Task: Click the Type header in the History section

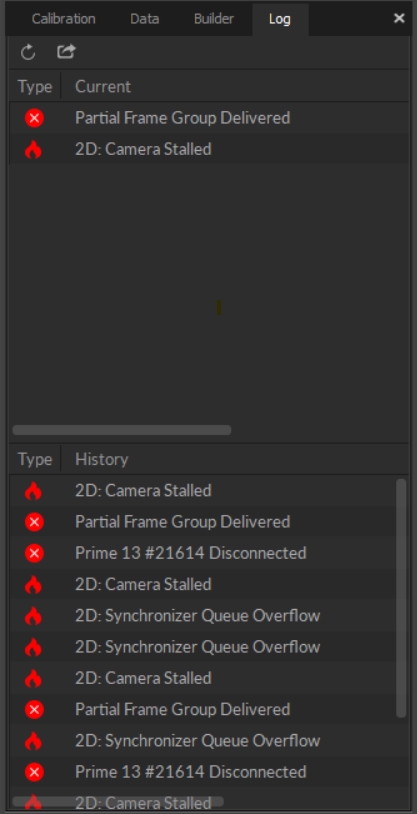Action: click(35, 459)
